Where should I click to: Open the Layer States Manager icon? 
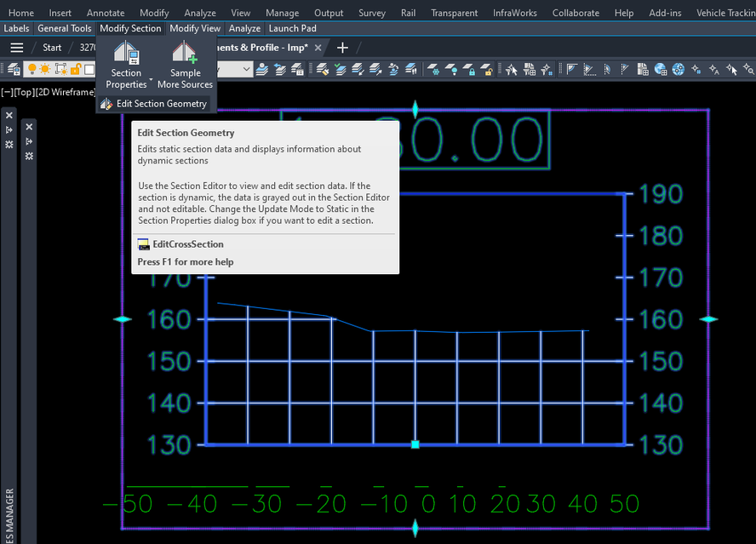297,70
